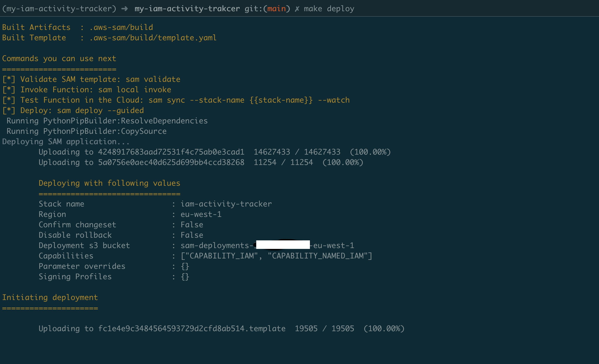This screenshot has width=599, height=364.
Task: Click the 'Parameter overrides' empty braces value
Action: click(x=185, y=266)
